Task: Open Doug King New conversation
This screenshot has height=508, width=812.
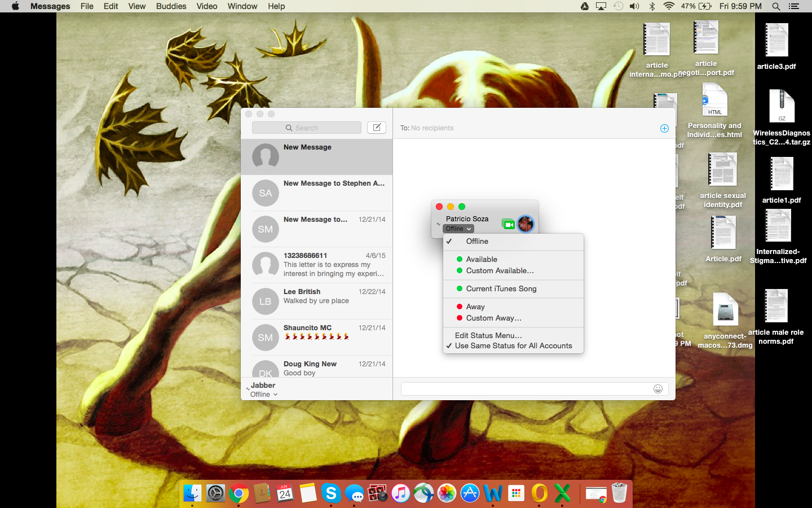Action: (317, 367)
